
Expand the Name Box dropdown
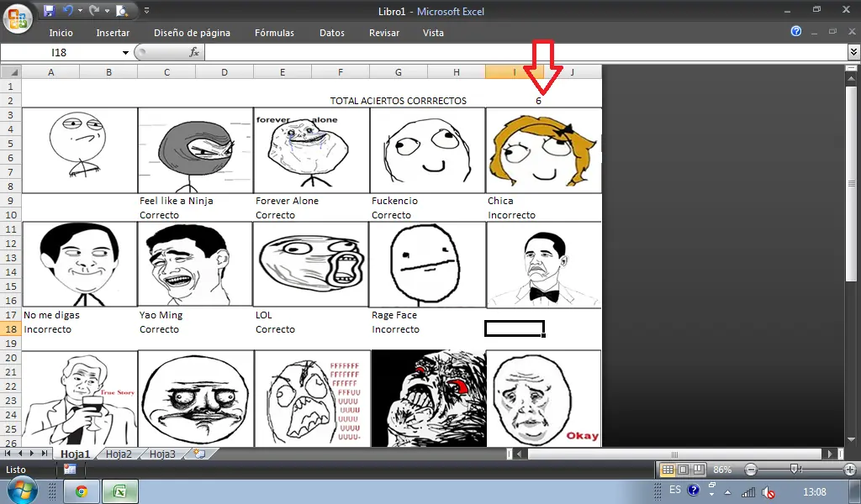click(x=125, y=53)
